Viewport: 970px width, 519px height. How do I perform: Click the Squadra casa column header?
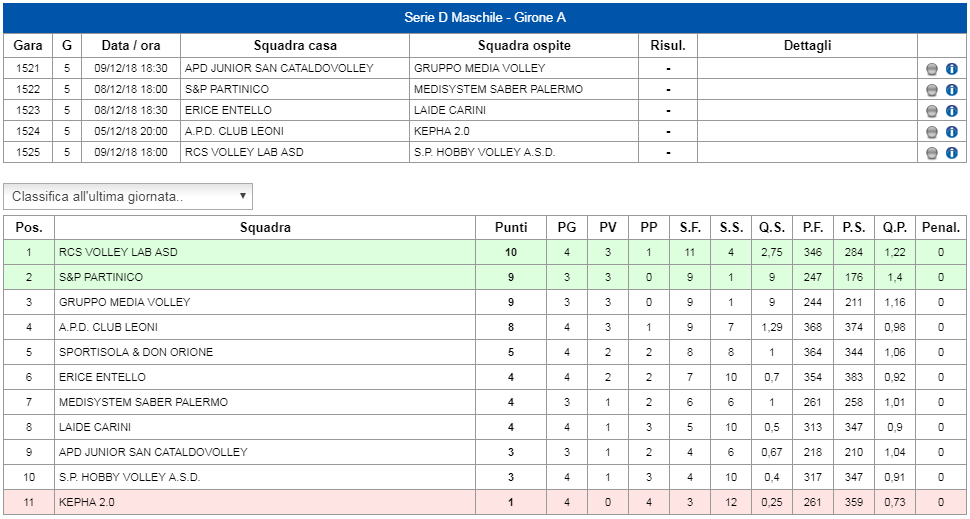point(295,46)
